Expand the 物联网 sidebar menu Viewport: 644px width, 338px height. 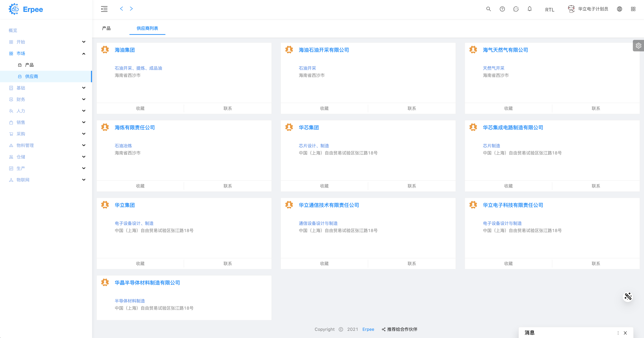click(x=83, y=180)
